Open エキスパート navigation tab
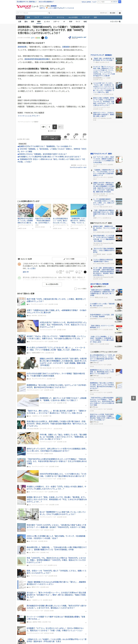The width and height of the screenshot is (138, 644). pos(48,17)
